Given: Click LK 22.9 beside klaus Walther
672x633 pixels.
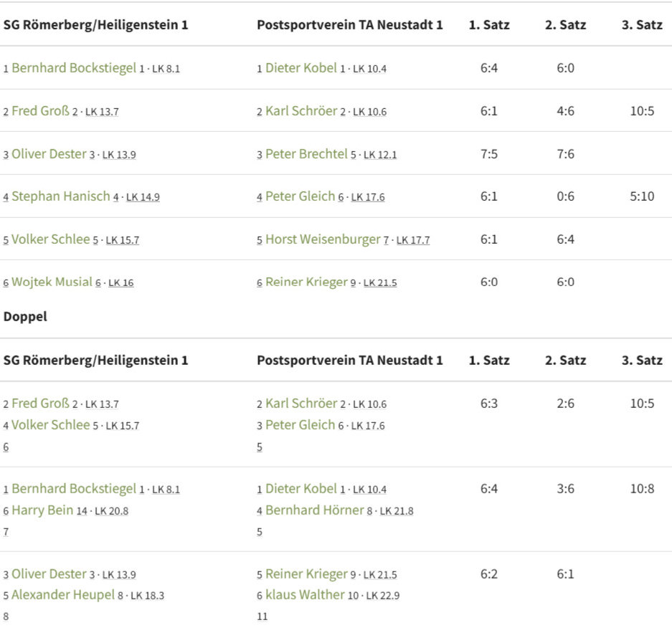Looking at the screenshot, I should click(x=383, y=595).
